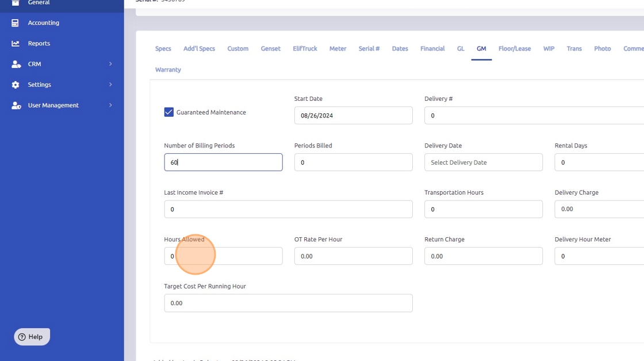Switch to the Financial tab
Viewport: 644px width, 361px height.
[432, 49]
